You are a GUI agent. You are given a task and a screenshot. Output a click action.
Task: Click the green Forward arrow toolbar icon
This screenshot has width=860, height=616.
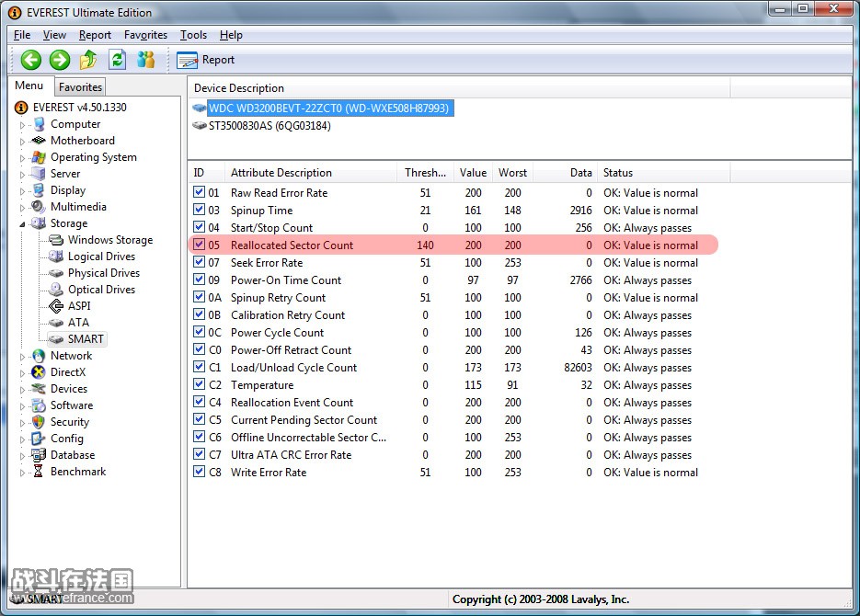[x=60, y=60]
